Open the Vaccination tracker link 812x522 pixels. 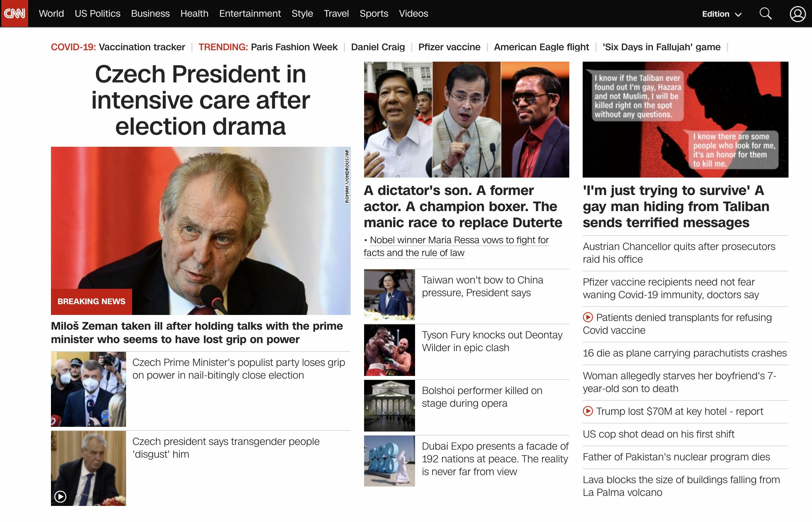pos(142,47)
